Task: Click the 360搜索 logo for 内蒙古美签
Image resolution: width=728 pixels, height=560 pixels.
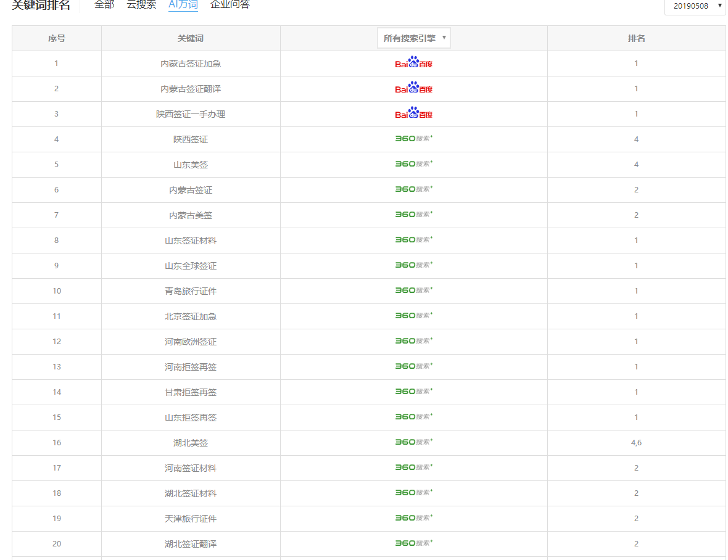Action: click(x=414, y=215)
